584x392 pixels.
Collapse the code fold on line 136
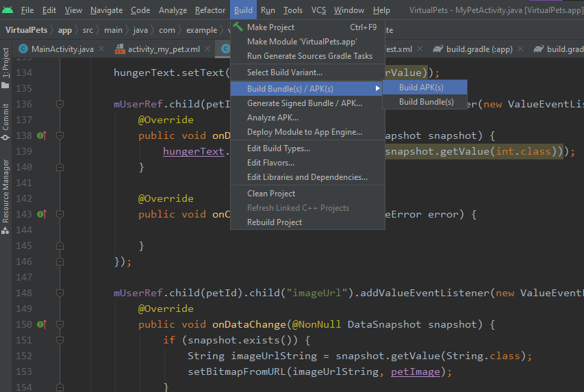[60, 104]
